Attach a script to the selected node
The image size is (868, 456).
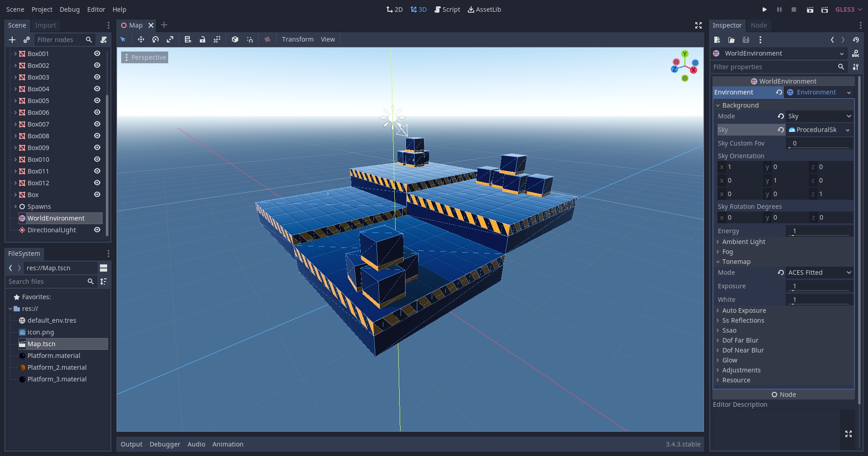coord(104,40)
